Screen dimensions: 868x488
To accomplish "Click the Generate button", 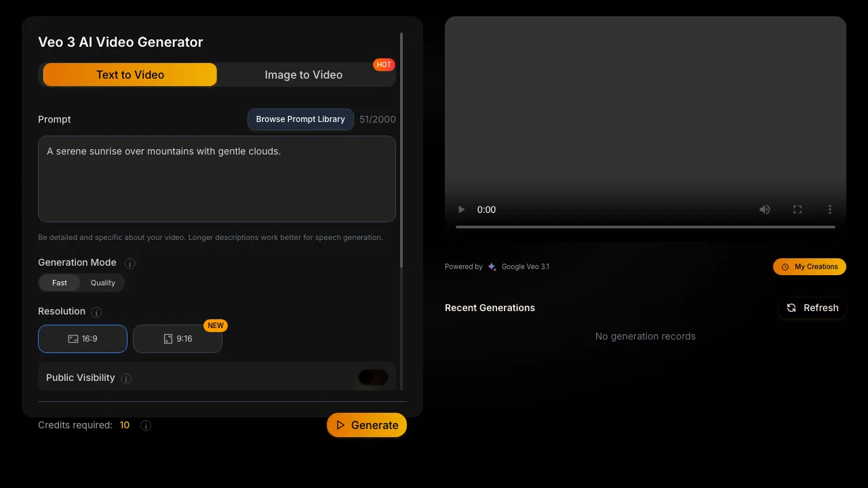I will click(x=367, y=425).
